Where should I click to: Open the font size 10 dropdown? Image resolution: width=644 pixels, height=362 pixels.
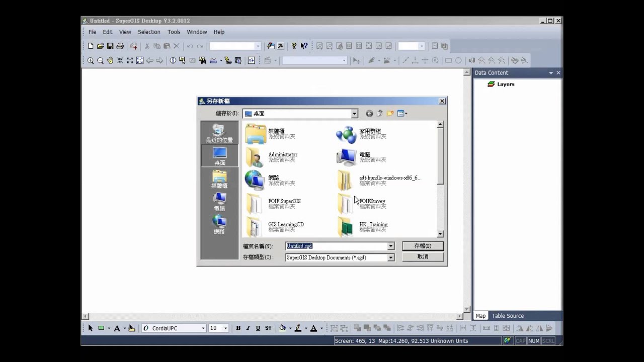pos(225,328)
